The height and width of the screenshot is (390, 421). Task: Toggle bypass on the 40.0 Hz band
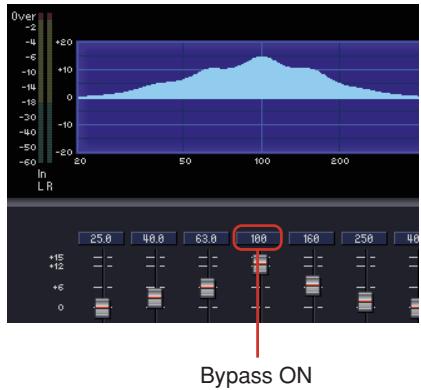point(153,239)
